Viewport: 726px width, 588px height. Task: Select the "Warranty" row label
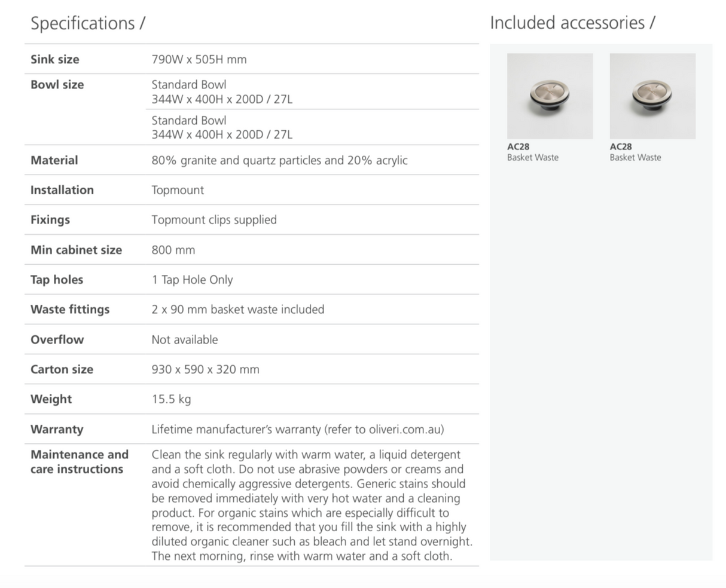click(57, 429)
